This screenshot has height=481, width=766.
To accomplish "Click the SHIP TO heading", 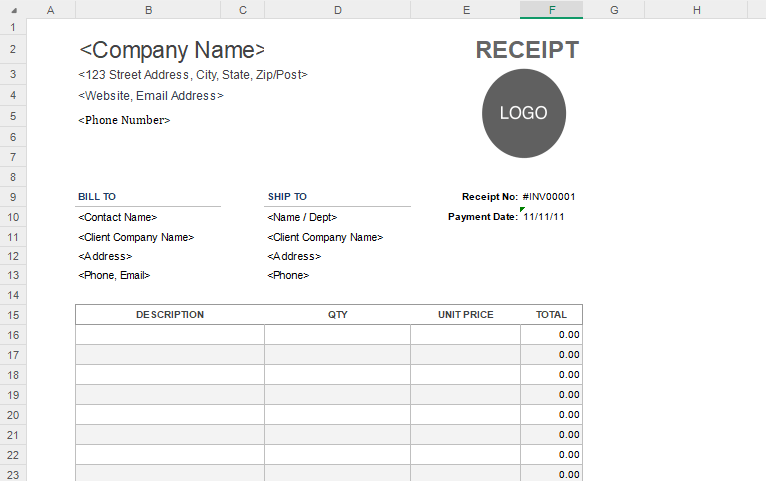I will [287, 197].
